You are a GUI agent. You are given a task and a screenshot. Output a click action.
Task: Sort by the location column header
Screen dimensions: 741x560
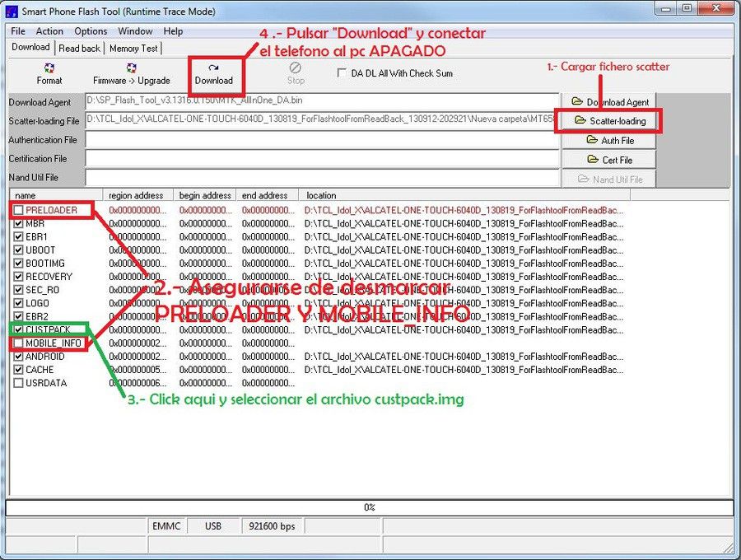tap(464, 195)
